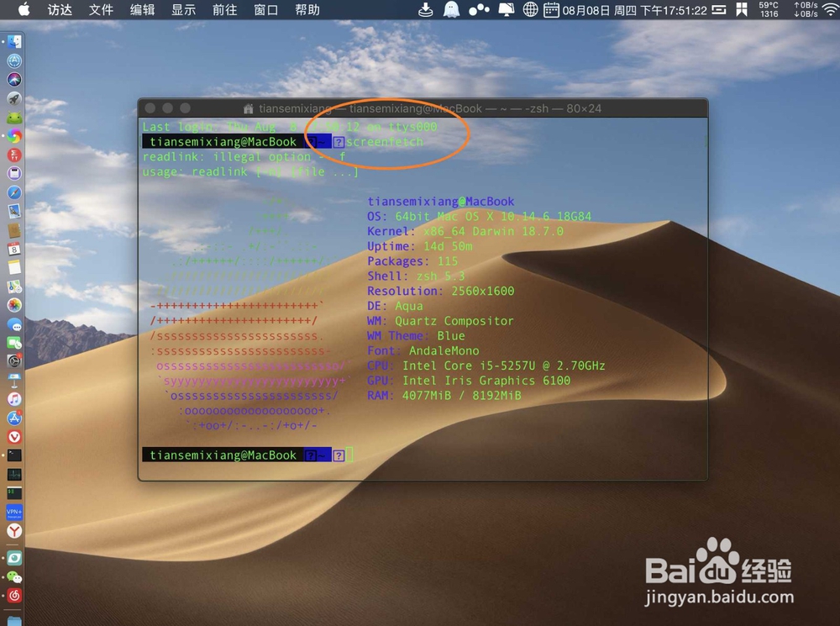
Task: Open Keynote from the dock
Action: (x=14, y=380)
